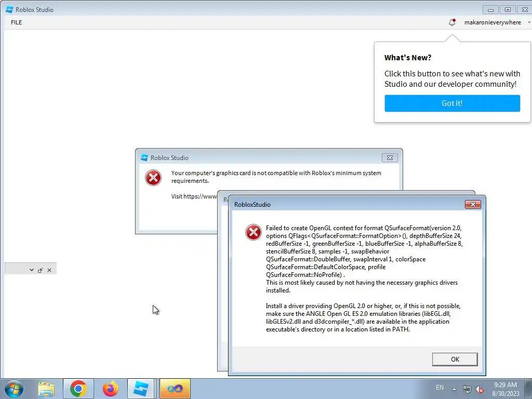Switch to Roblox Studio taskbar button
This screenshot has height=399, width=532.
141,389
